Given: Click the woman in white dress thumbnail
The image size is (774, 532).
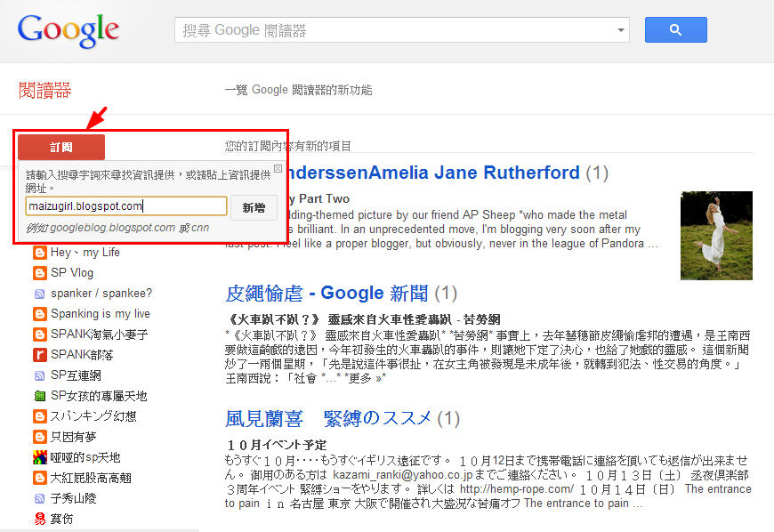Looking at the screenshot, I should 716,236.
